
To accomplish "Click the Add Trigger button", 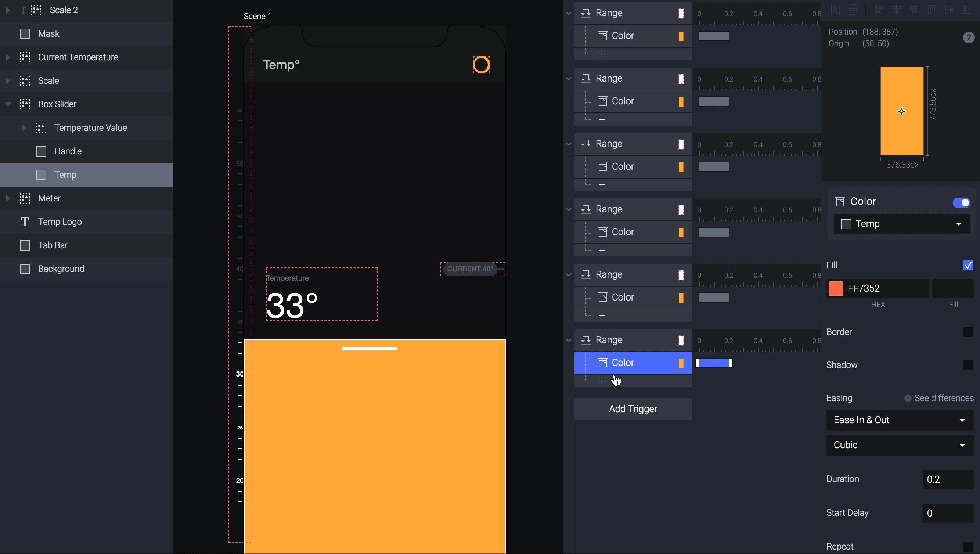I will [x=633, y=409].
